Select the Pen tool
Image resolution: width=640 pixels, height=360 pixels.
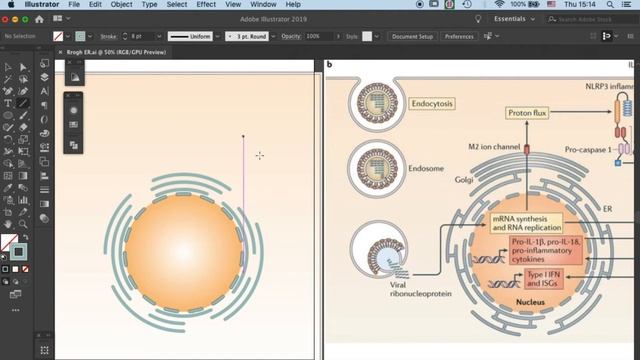click(8, 91)
